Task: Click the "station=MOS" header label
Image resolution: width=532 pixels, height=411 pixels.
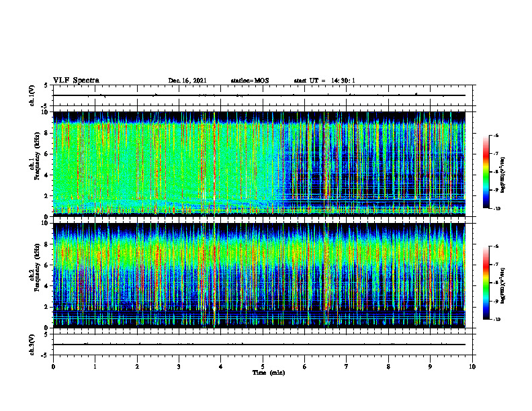Action: pyautogui.click(x=250, y=81)
